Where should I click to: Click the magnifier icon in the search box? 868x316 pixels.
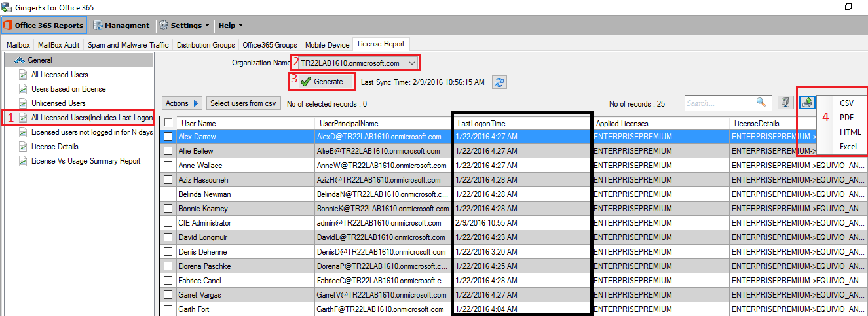click(x=761, y=103)
